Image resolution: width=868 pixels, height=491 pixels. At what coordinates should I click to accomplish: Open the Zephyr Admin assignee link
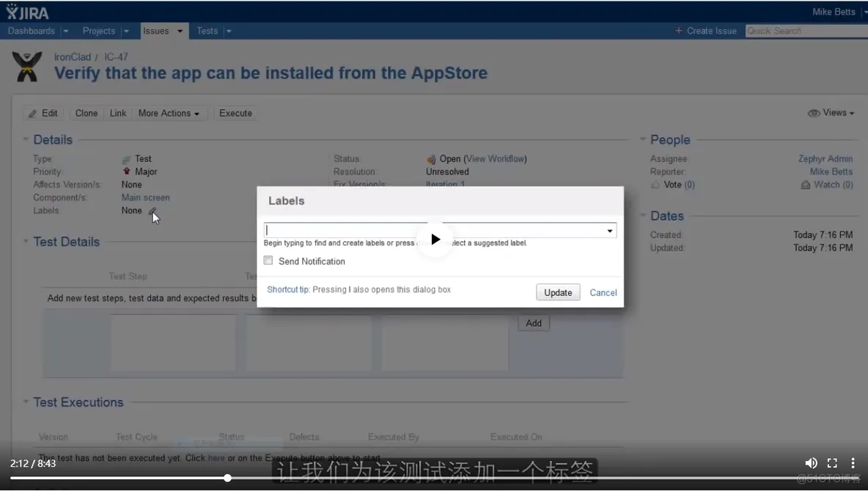pos(825,159)
